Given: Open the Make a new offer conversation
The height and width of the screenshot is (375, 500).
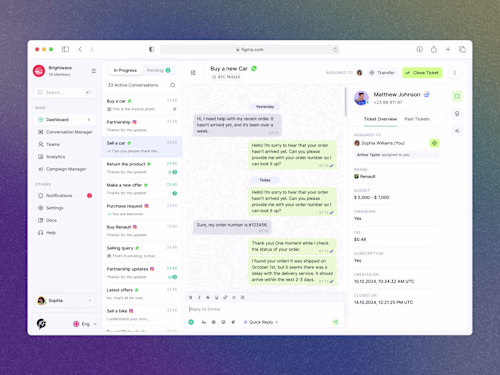Looking at the screenshot, I should 142,189.
